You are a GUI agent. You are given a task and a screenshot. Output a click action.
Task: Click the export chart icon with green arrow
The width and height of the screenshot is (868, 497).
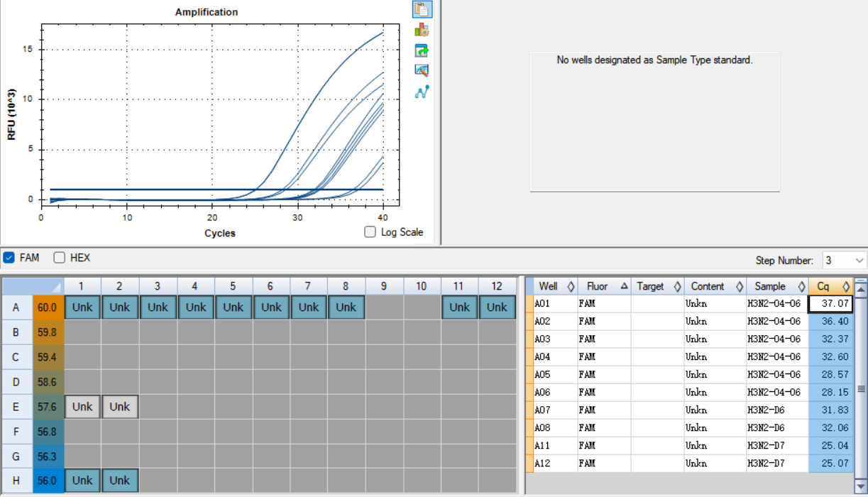(x=422, y=50)
